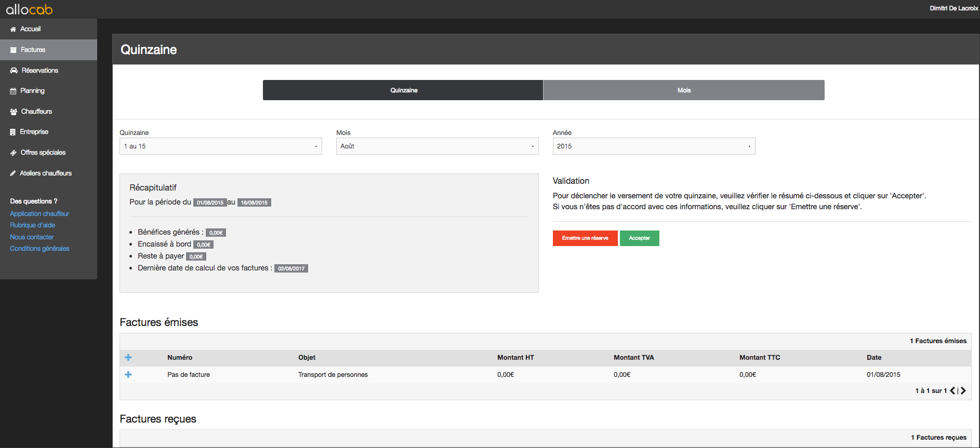Image resolution: width=980 pixels, height=448 pixels.
Task: Open the Factures menu item
Action: [48, 50]
